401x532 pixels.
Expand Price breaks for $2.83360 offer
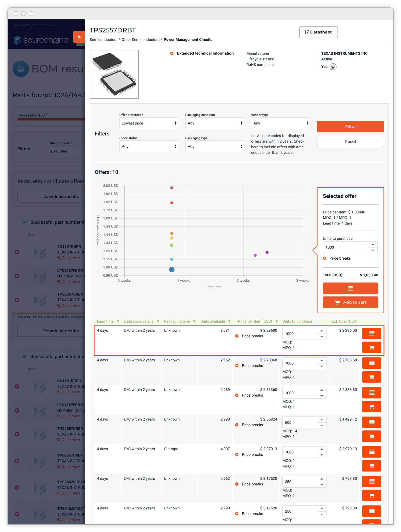click(249, 395)
